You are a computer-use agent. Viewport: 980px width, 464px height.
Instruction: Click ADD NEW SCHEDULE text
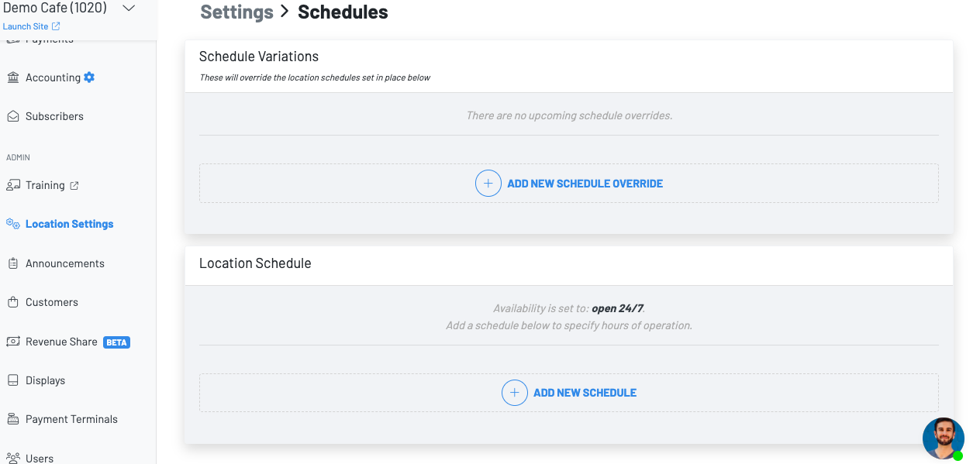[585, 393]
